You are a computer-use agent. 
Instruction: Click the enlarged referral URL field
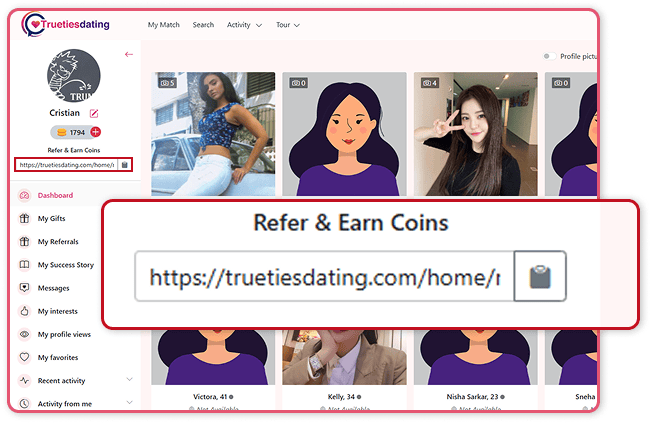coord(324,276)
